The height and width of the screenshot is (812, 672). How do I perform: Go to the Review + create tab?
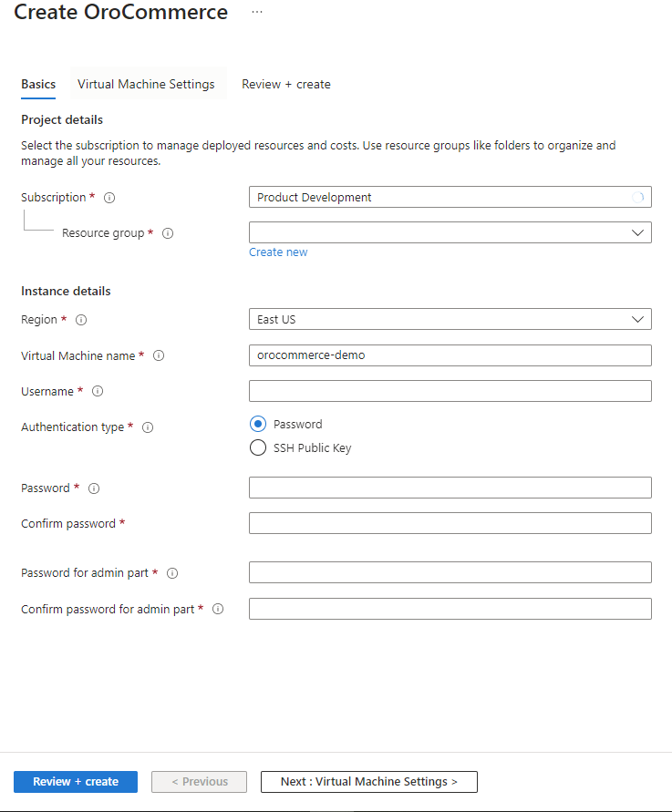click(285, 84)
